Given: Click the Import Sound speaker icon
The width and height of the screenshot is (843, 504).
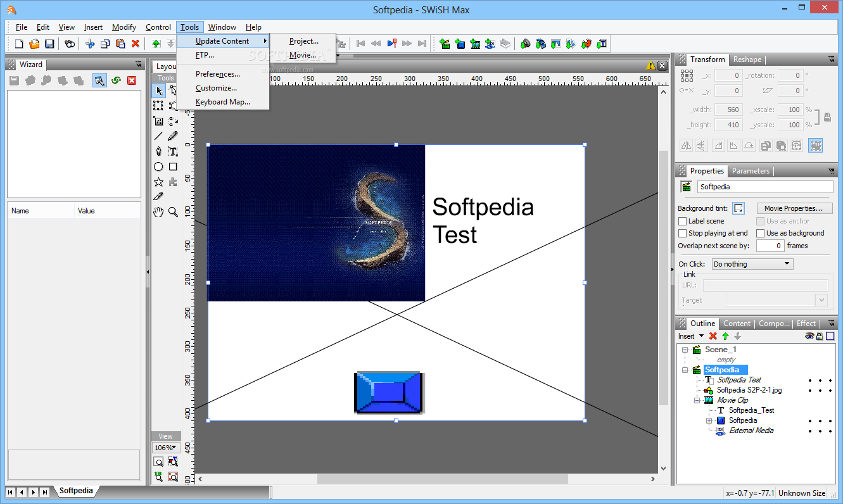Looking at the screenshot, I should point(525,44).
